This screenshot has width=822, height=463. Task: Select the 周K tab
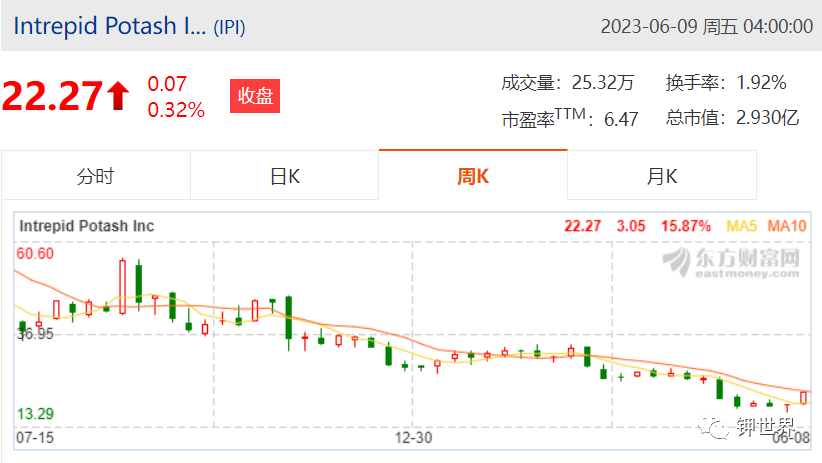coord(473,176)
